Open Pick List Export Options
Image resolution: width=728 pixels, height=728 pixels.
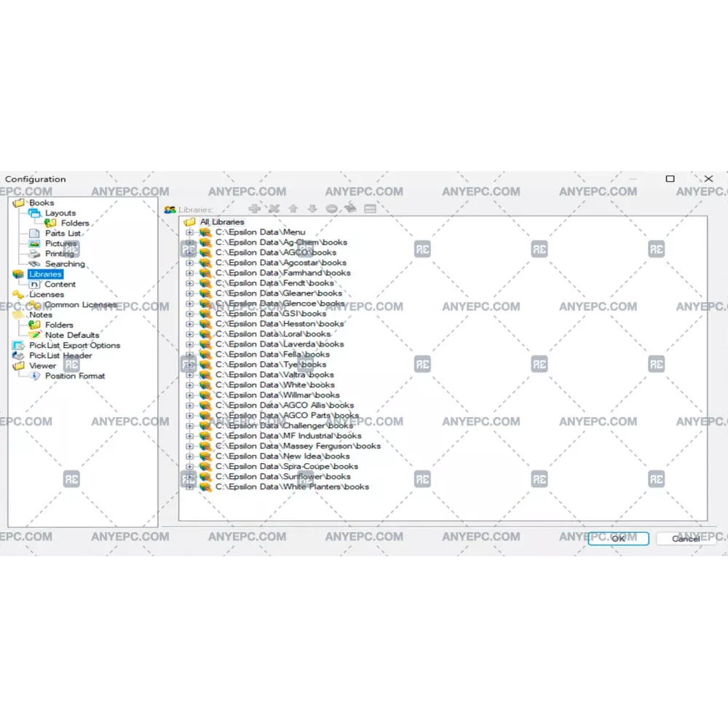(74, 346)
